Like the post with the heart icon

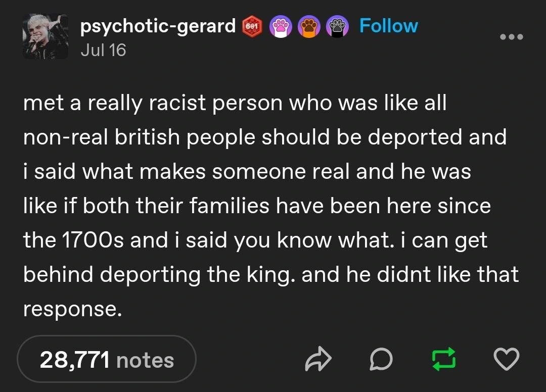(x=506, y=359)
